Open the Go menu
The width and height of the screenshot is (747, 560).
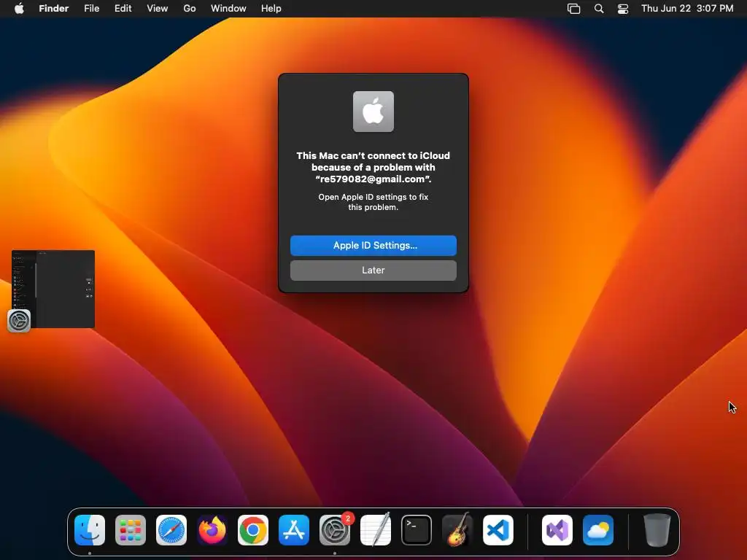[x=190, y=9]
